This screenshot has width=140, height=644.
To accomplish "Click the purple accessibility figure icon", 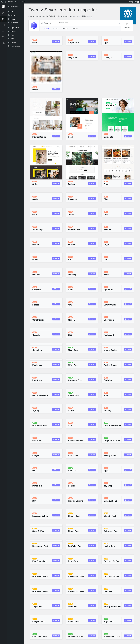I will click(34, 25).
